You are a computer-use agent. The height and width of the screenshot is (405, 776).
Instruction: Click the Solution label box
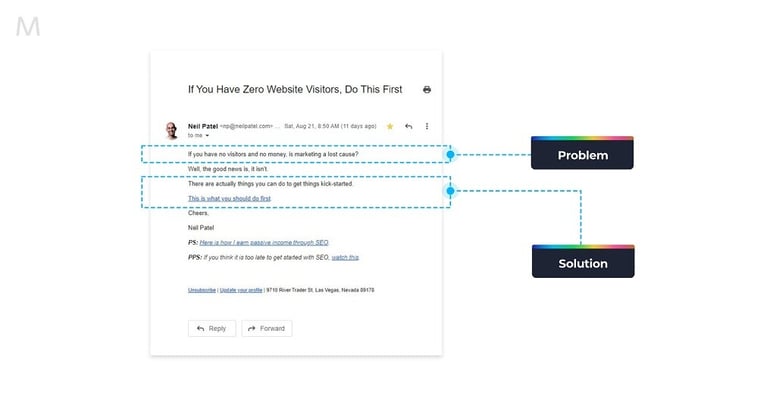pyautogui.click(x=582, y=262)
